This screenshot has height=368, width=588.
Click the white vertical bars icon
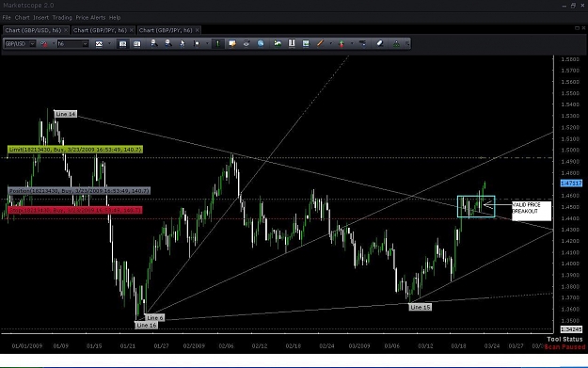(x=292, y=44)
